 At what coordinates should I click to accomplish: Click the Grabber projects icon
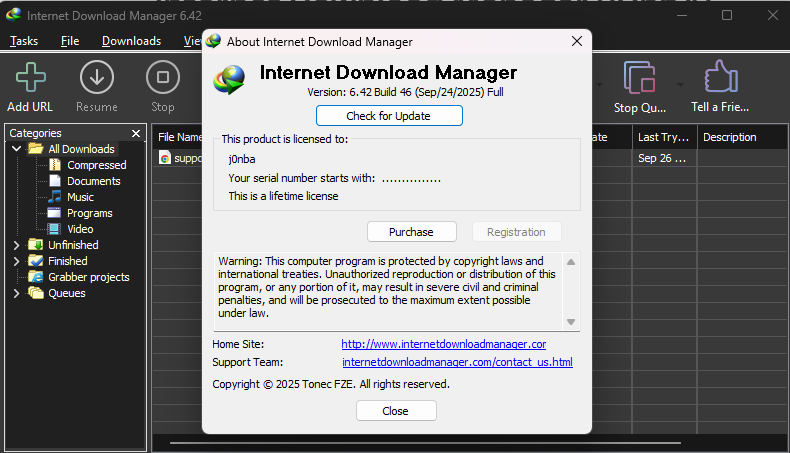(36, 277)
